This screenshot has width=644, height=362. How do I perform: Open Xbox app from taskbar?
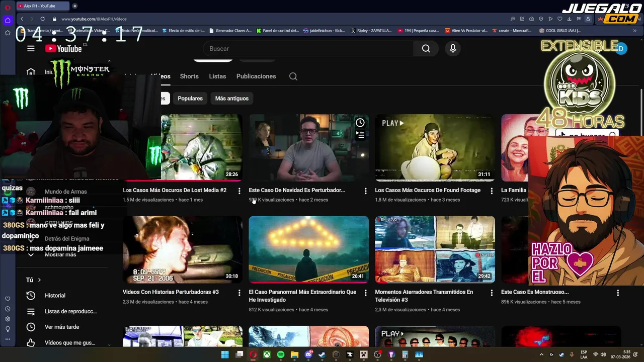point(267,354)
